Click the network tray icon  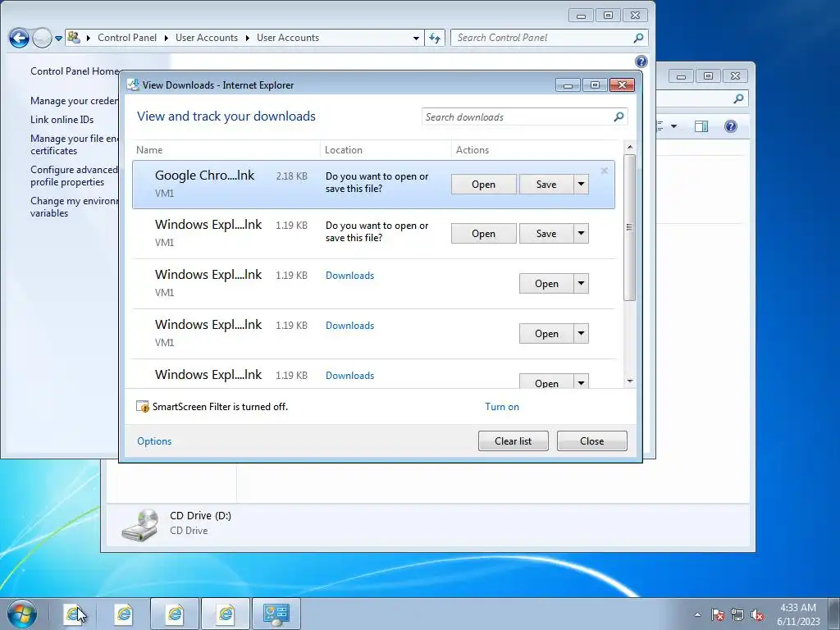[x=737, y=614]
